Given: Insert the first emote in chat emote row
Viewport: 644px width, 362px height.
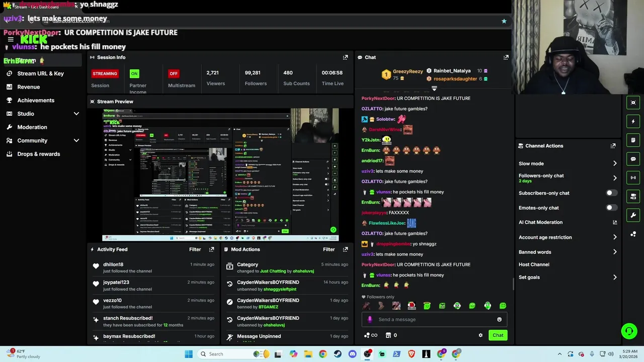Looking at the screenshot, I should [x=366, y=306].
